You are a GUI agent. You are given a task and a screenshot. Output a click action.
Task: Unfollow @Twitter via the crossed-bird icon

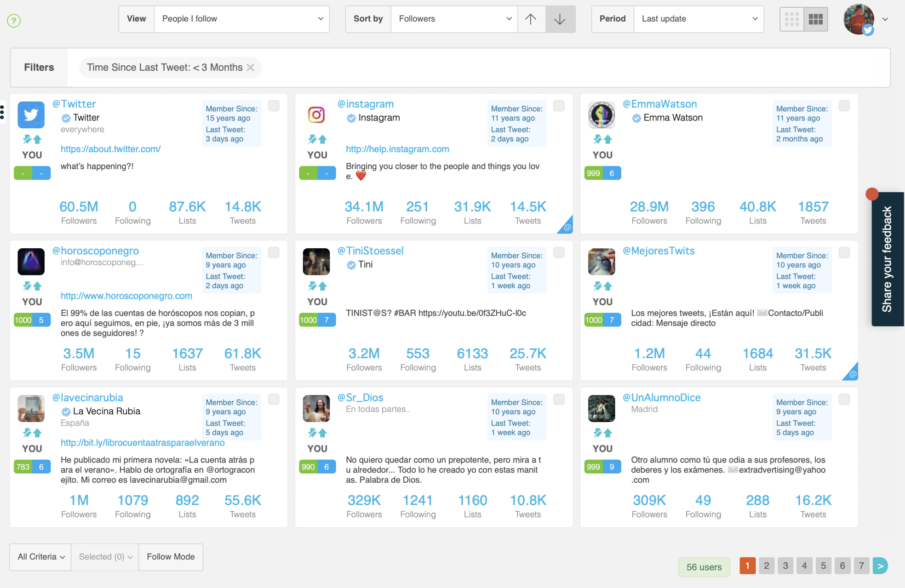[x=27, y=139]
